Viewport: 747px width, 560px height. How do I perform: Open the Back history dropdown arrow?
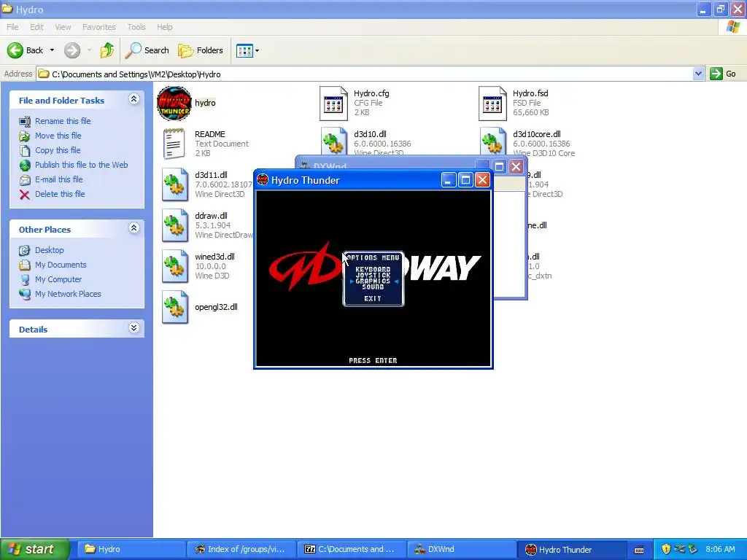pos(52,50)
